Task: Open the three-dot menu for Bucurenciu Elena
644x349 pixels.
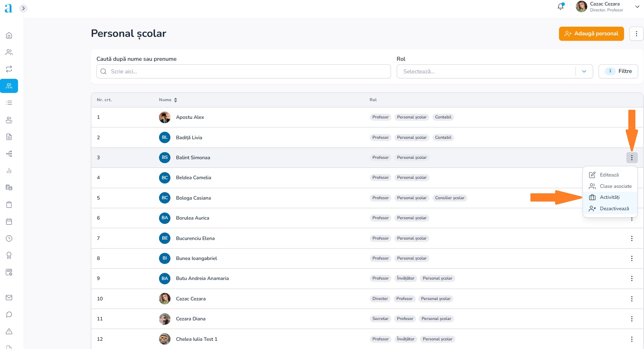Action: pyautogui.click(x=631, y=238)
